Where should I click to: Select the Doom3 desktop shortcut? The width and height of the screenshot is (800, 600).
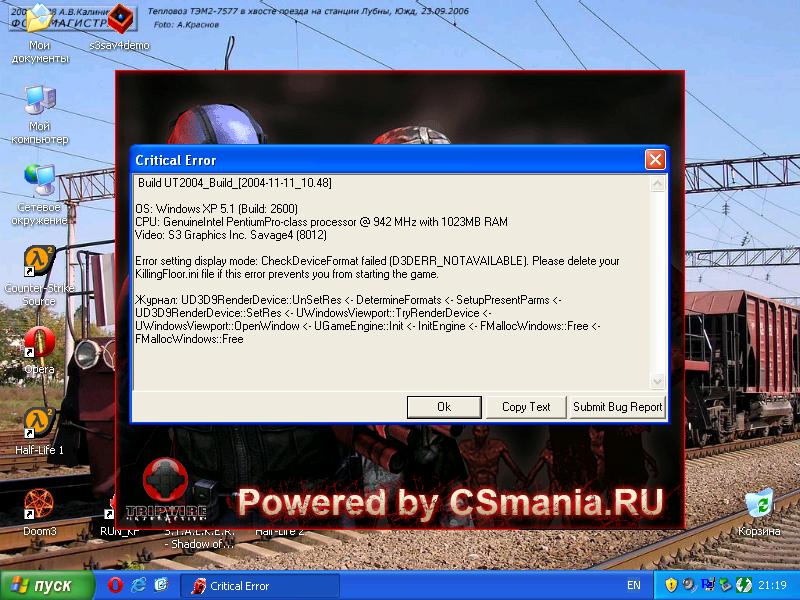(39, 512)
